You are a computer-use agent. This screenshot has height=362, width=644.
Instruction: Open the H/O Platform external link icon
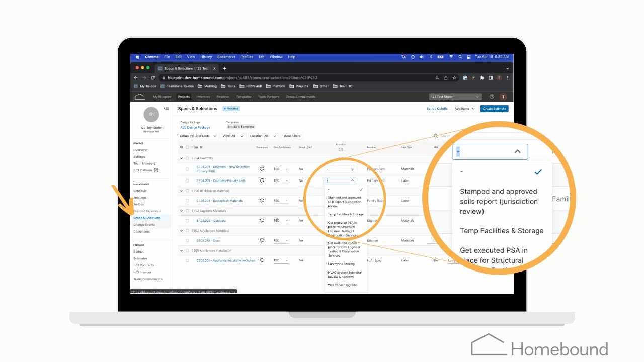156,170
